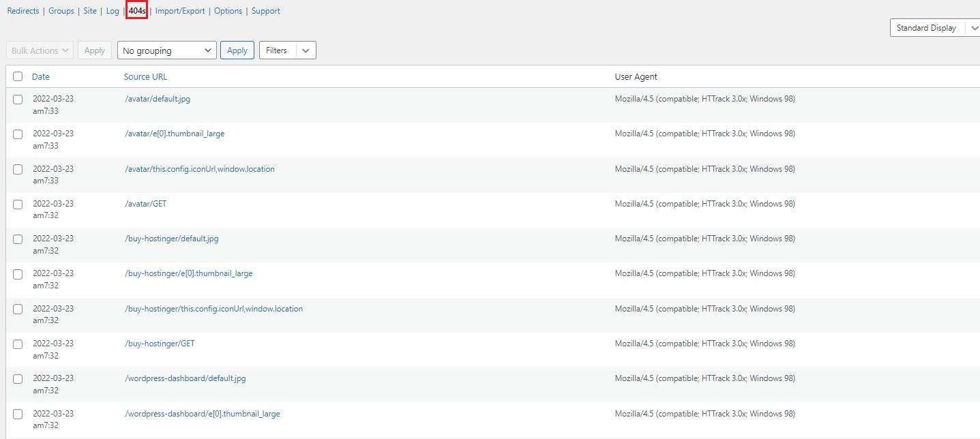Expand the Standard Display dropdown
Image resolution: width=980 pixels, height=439 pixels.
[x=933, y=28]
